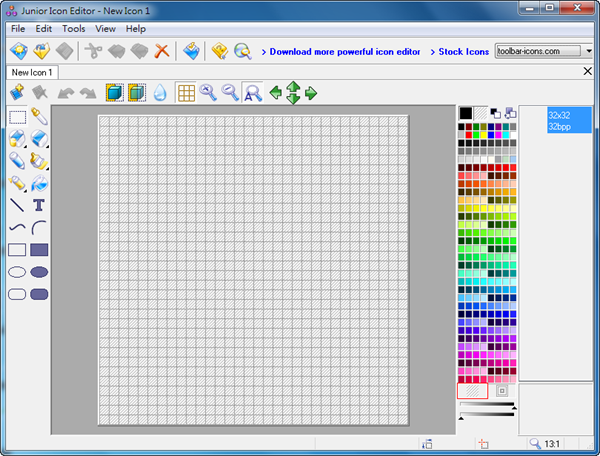Toggle the pixel grid display button
This screenshot has width=600, height=456.
[185, 93]
